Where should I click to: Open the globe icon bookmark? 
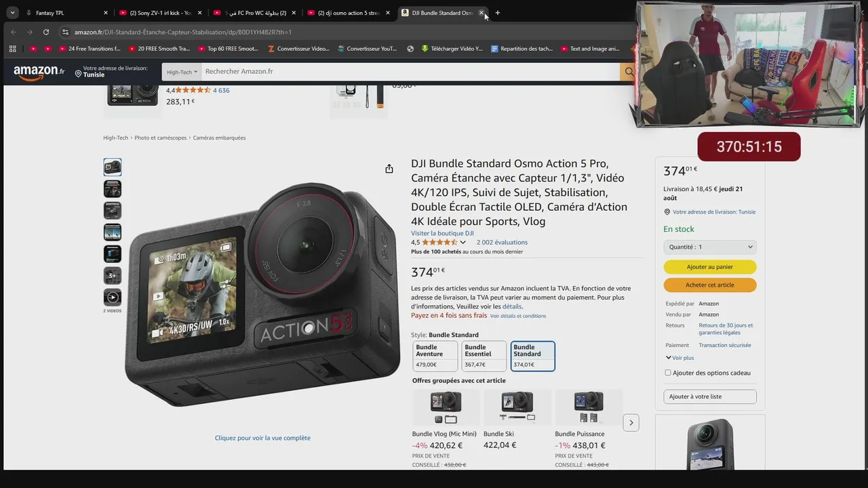pyautogui.click(x=410, y=49)
